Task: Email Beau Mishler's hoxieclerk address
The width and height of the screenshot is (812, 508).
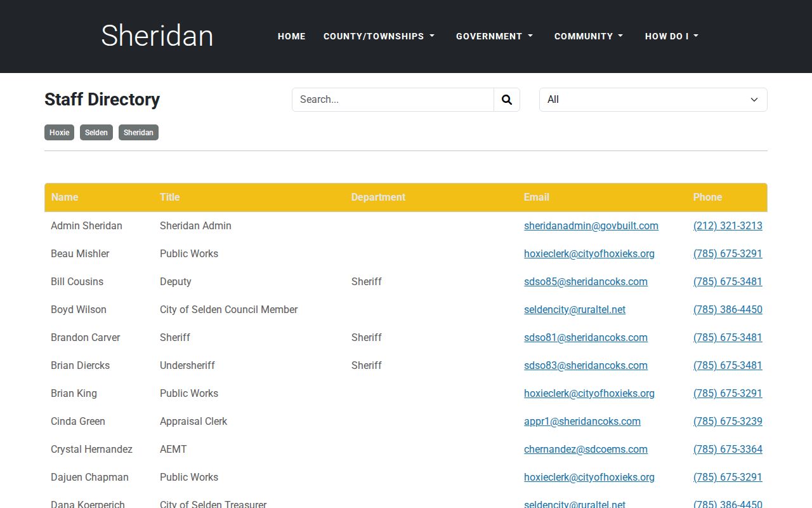Action: coord(589,253)
